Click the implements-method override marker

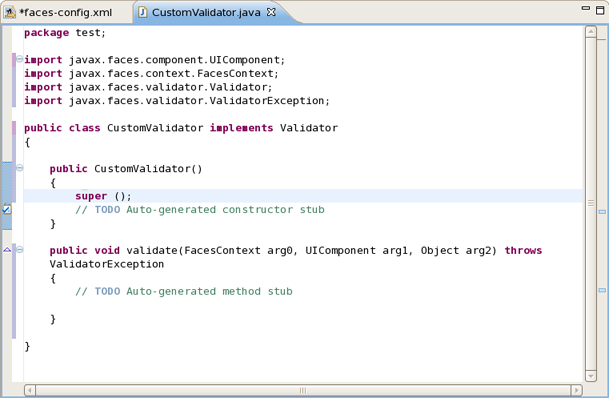pos(7,250)
